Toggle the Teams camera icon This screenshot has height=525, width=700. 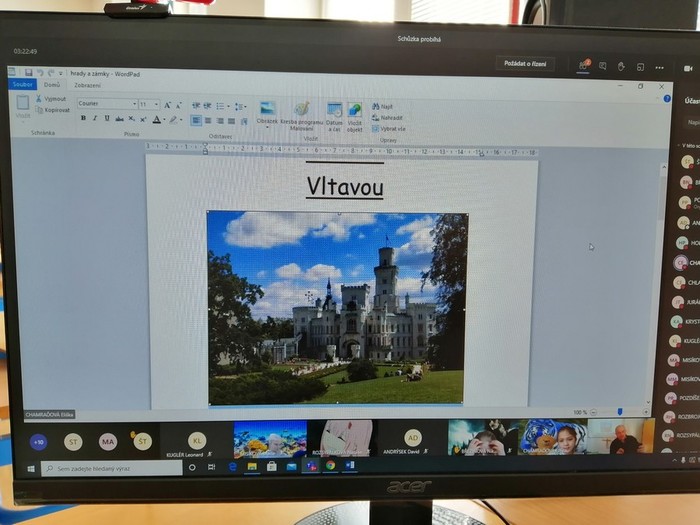(x=688, y=68)
